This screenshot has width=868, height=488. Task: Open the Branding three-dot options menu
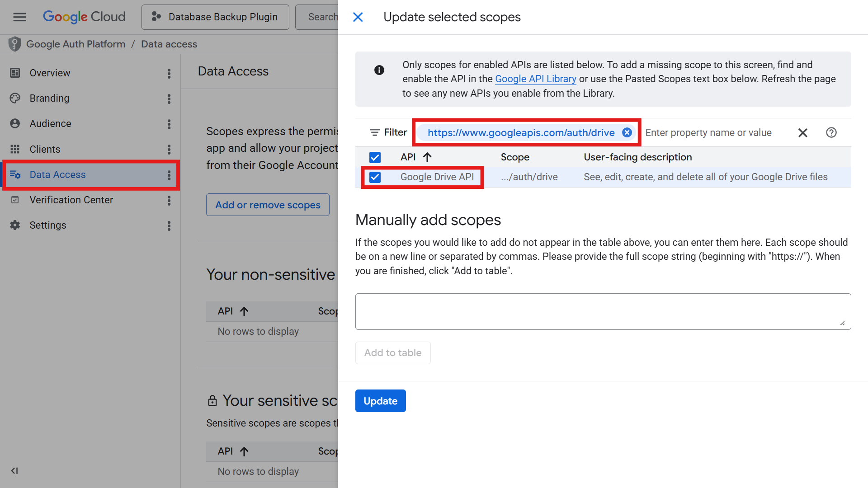pos(169,99)
